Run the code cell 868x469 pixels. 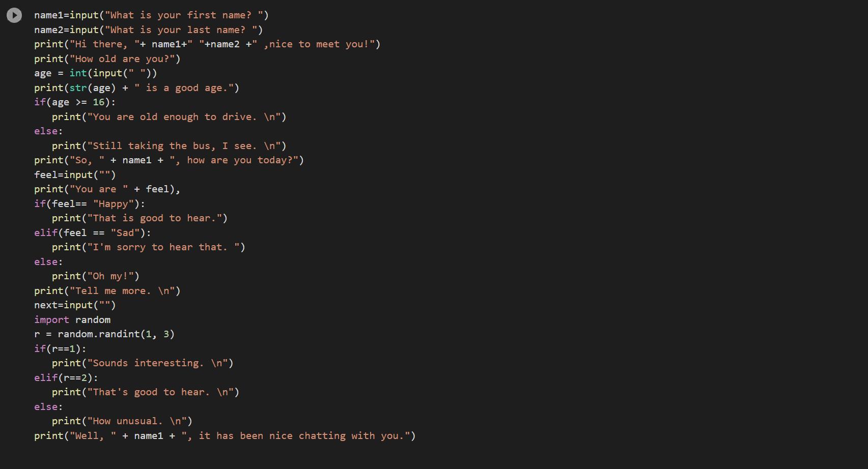tap(14, 15)
